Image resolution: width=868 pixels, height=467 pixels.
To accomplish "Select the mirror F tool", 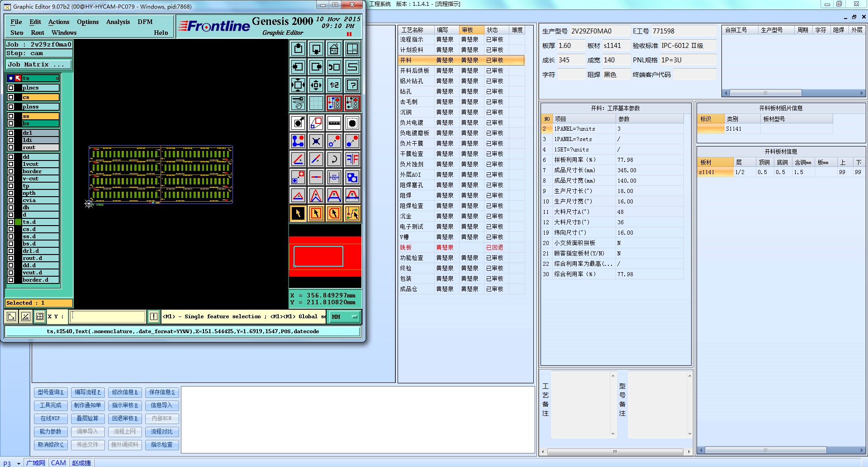I will coord(352,159).
